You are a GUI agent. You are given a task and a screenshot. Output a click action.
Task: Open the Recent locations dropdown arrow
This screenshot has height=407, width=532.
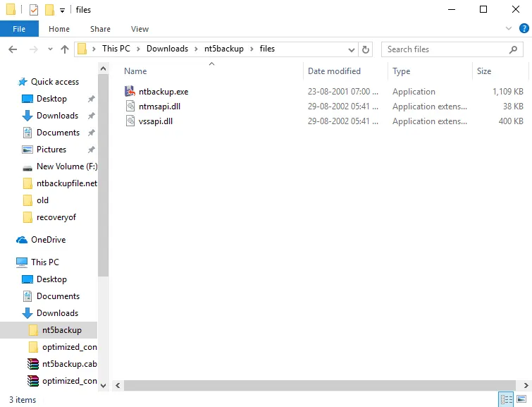pos(50,49)
